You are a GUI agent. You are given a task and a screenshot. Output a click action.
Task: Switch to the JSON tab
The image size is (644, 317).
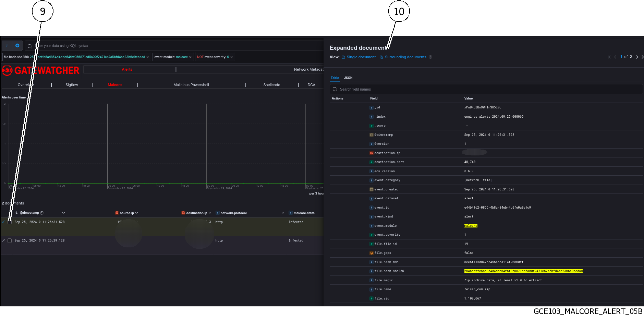pos(348,78)
